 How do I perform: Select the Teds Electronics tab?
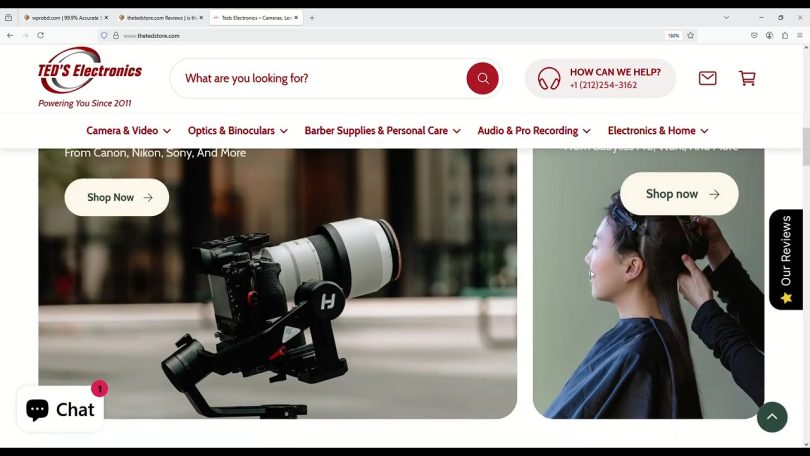[x=254, y=18]
